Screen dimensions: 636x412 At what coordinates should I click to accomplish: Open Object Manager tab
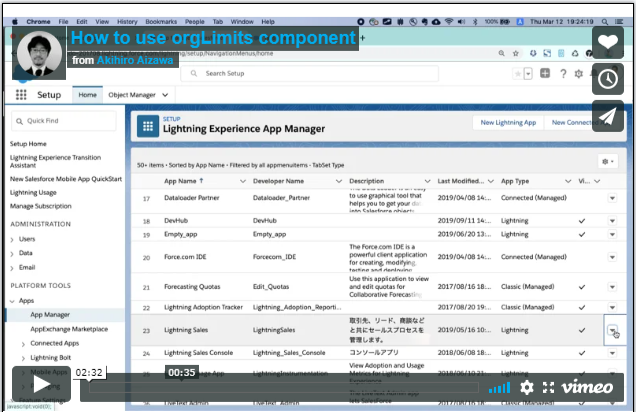click(x=132, y=95)
